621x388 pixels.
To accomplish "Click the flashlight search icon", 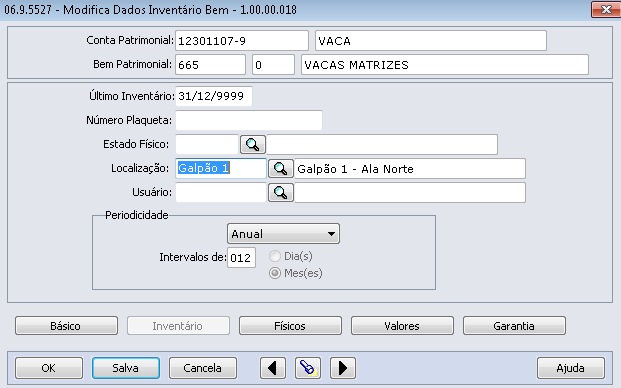I will click(308, 368).
